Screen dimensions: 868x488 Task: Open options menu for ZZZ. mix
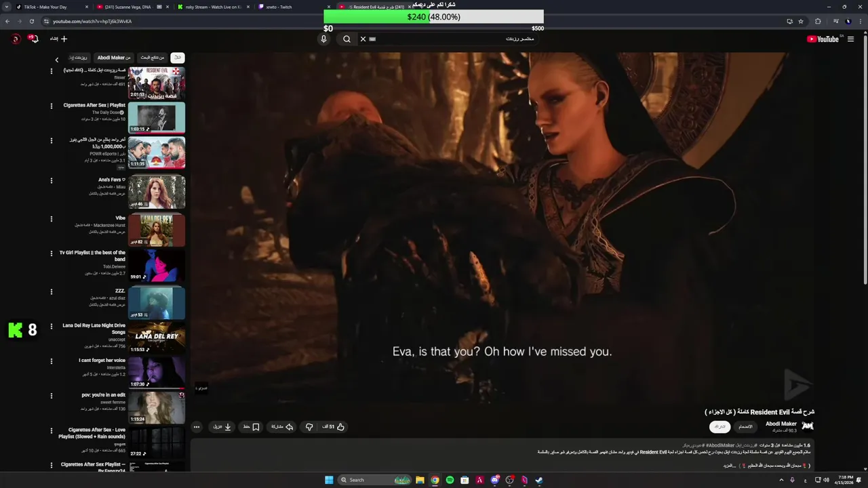(52, 291)
